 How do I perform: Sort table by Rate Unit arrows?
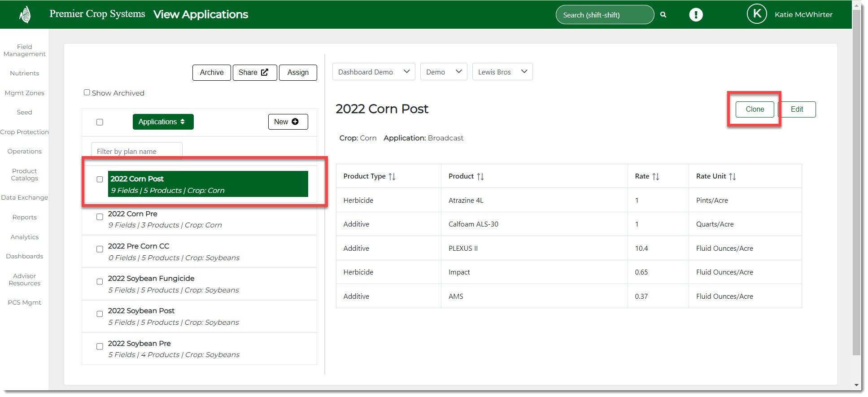(x=733, y=176)
